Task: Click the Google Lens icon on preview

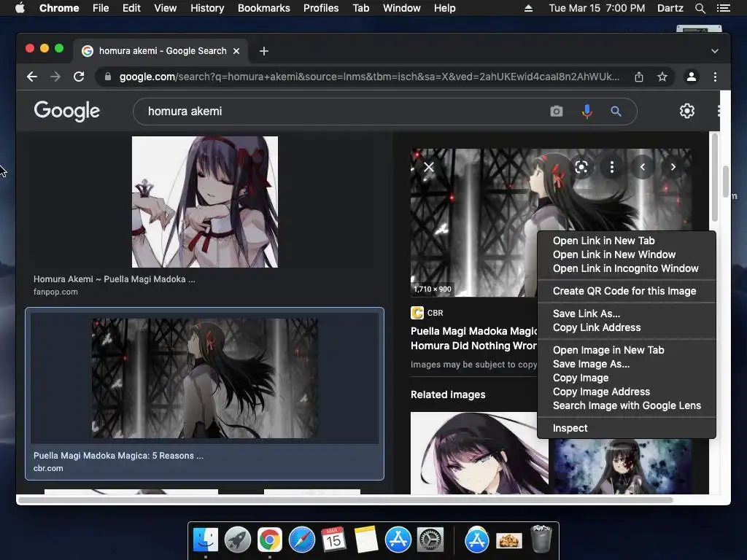Action: [x=581, y=167]
